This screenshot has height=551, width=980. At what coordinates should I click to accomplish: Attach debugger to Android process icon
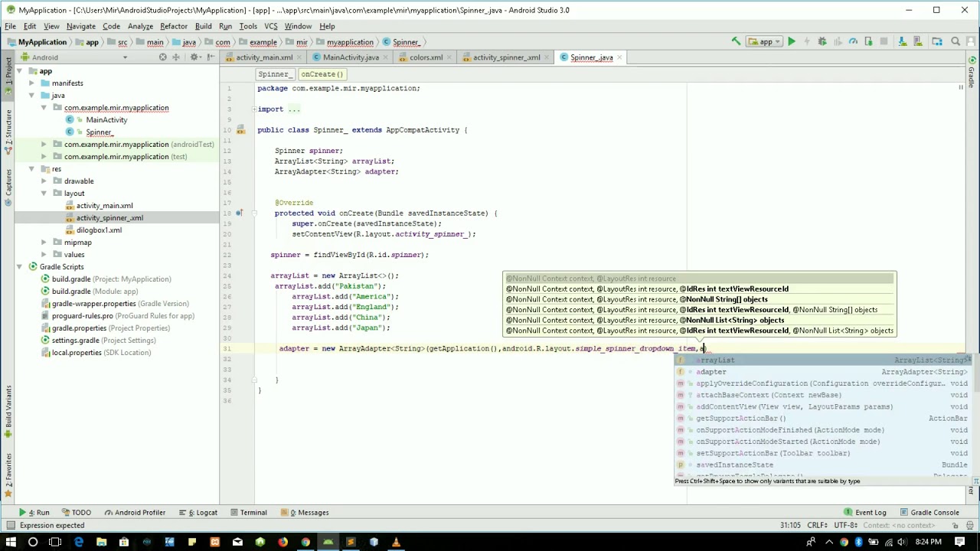(868, 42)
